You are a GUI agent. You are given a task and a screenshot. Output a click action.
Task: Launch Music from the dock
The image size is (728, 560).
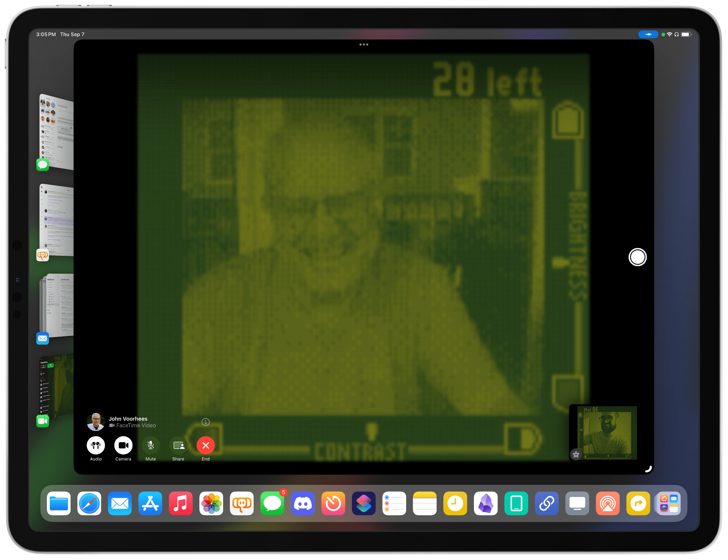click(181, 503)
